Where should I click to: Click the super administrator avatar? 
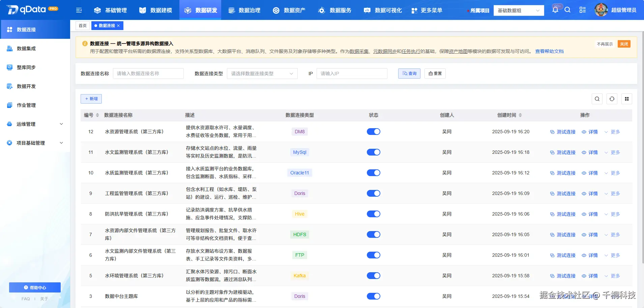pos(601,10)
